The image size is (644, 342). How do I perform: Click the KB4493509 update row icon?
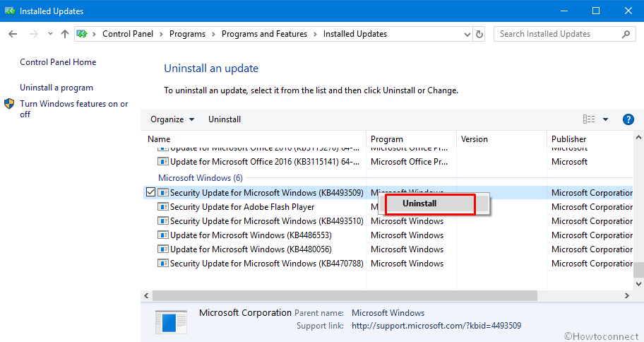[163, 192]
